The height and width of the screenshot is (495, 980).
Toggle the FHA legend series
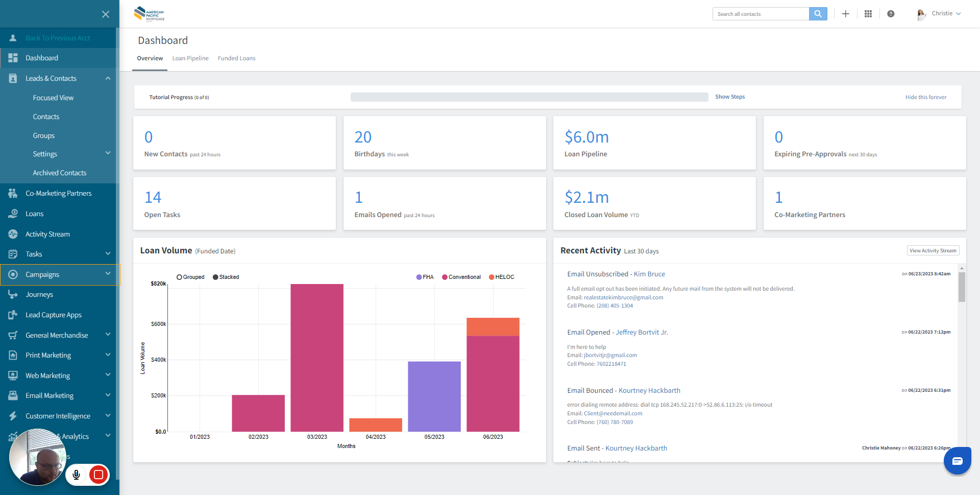425,277
